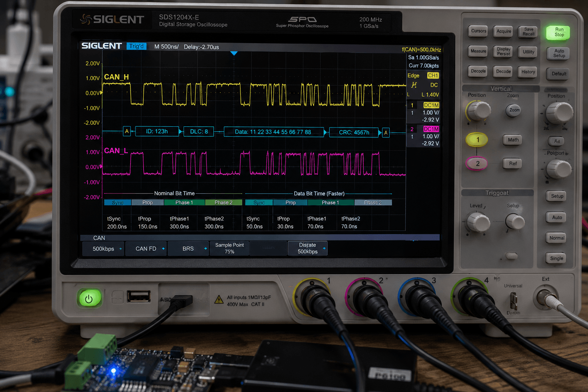Click the front-panel USB port

coord(139,296)
